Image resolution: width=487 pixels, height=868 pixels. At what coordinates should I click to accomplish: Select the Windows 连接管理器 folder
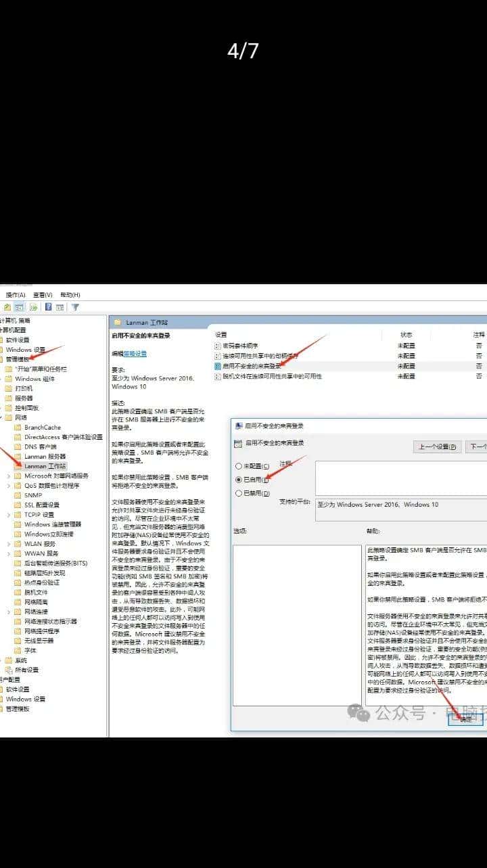tap(53, 524)
